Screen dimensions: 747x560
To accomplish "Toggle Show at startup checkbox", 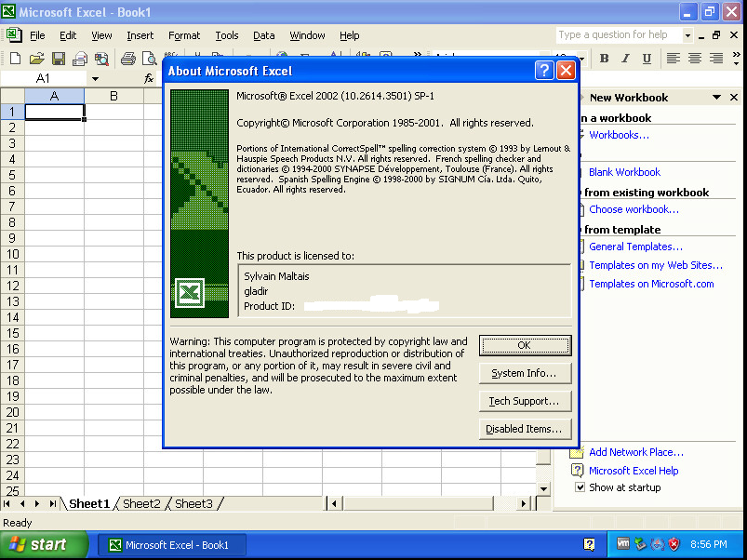I will point(580,487).
